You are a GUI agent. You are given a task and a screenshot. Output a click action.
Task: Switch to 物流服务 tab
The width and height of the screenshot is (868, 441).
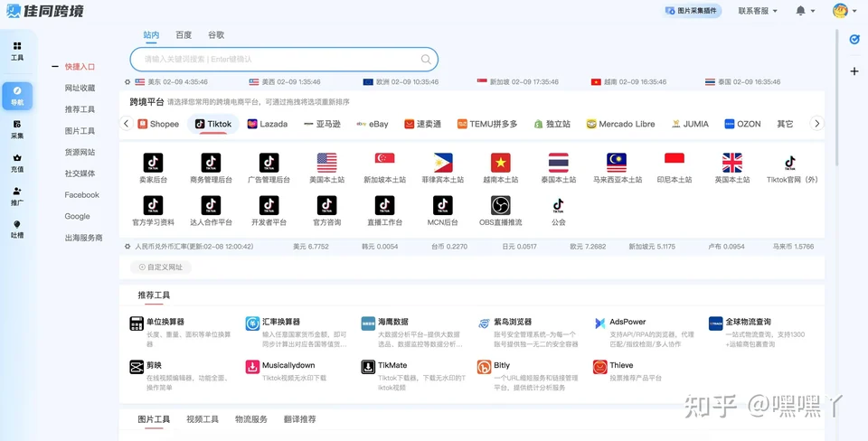click(x=251, y=419)
